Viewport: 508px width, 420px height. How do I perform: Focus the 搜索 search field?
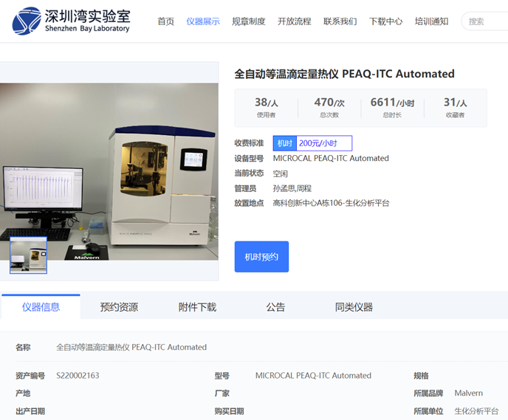(485, 21)
